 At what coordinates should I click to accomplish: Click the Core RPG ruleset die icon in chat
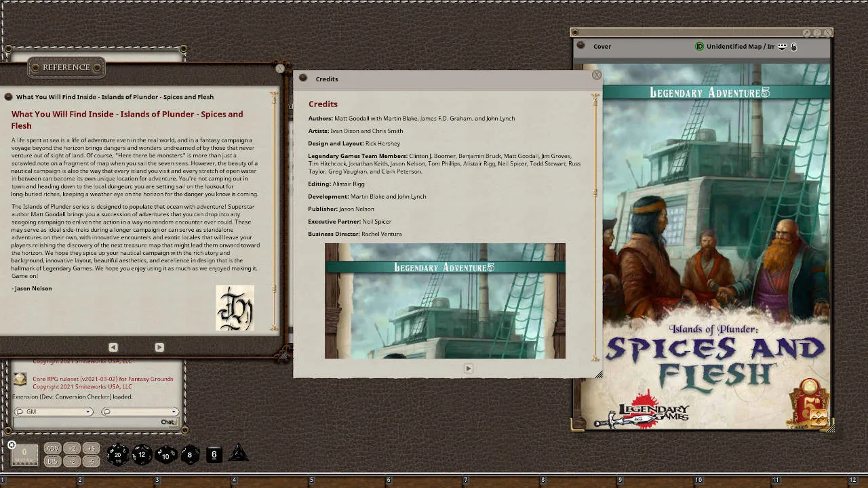click(x=20, y=380)
